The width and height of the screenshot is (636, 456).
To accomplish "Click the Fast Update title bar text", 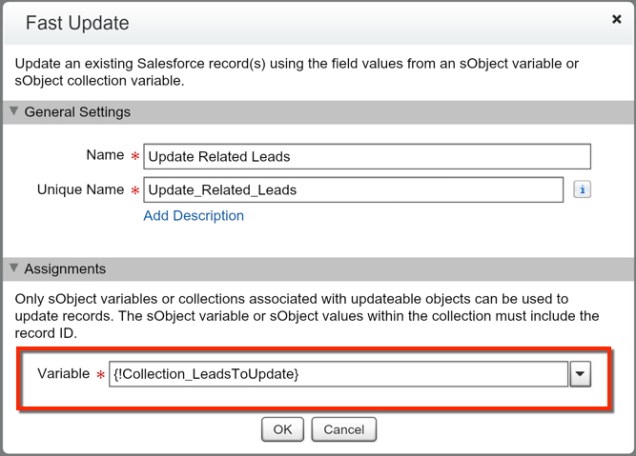I will pos(77,22).
